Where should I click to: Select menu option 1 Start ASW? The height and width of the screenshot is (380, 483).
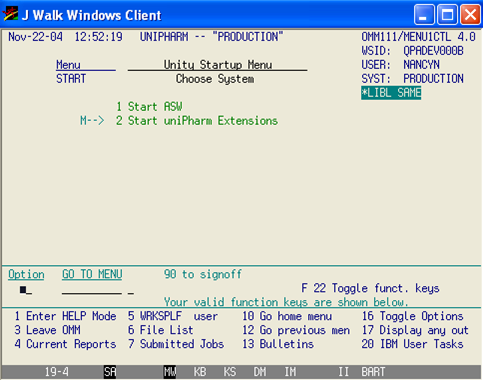coord(149,107)
